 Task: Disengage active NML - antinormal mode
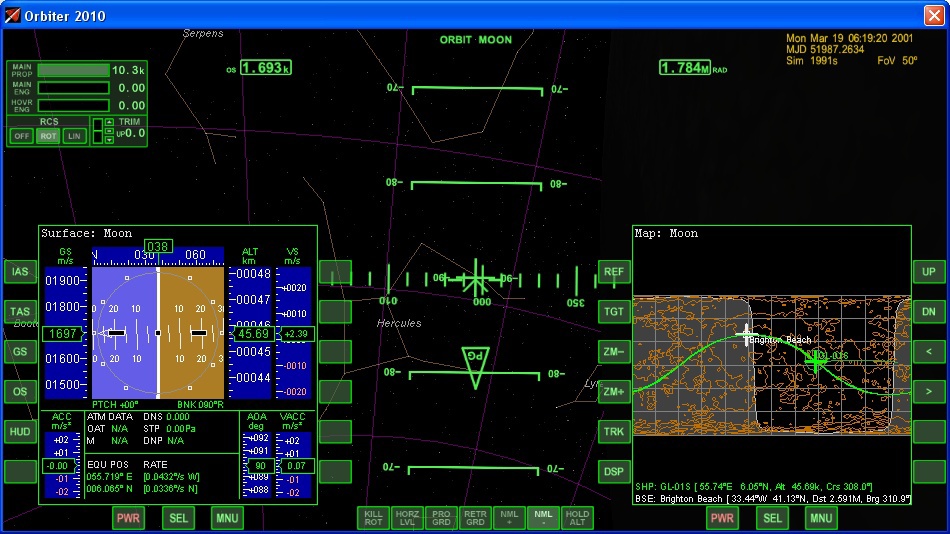(543, 518)
